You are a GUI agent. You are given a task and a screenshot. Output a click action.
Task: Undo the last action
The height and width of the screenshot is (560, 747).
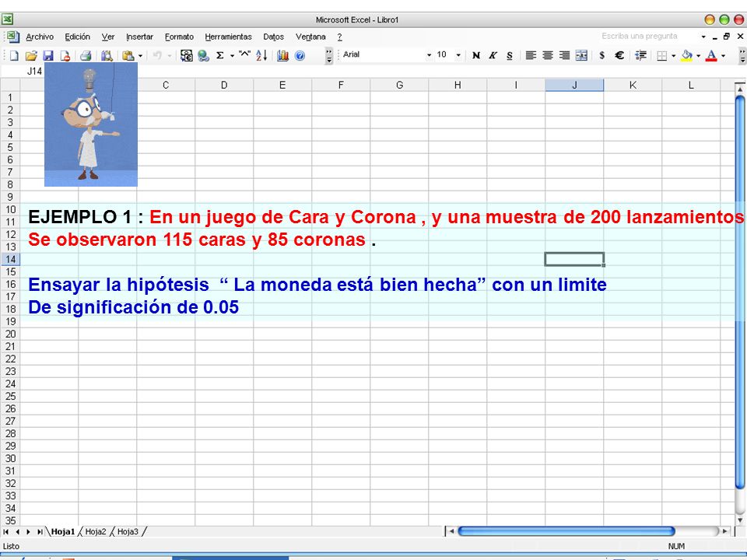tap(156, 56)
